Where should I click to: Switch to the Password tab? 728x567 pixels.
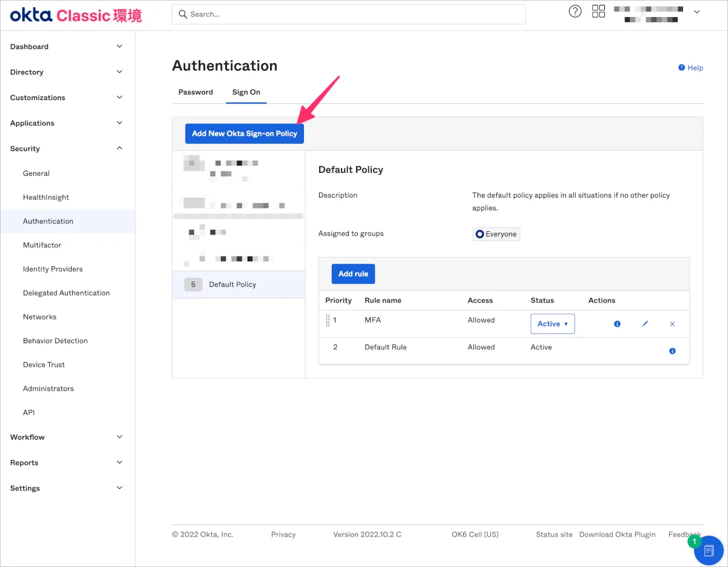pyautogui.click(x=195, y=92)
